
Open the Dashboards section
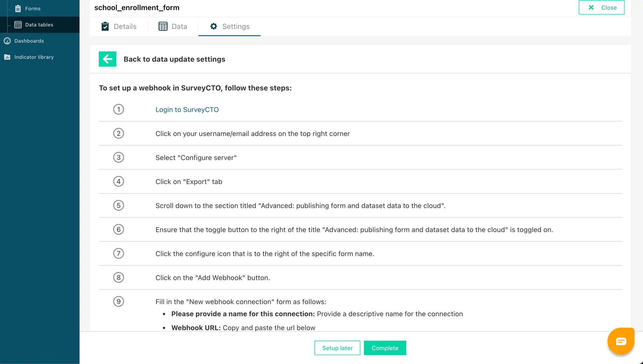(29, 40)
